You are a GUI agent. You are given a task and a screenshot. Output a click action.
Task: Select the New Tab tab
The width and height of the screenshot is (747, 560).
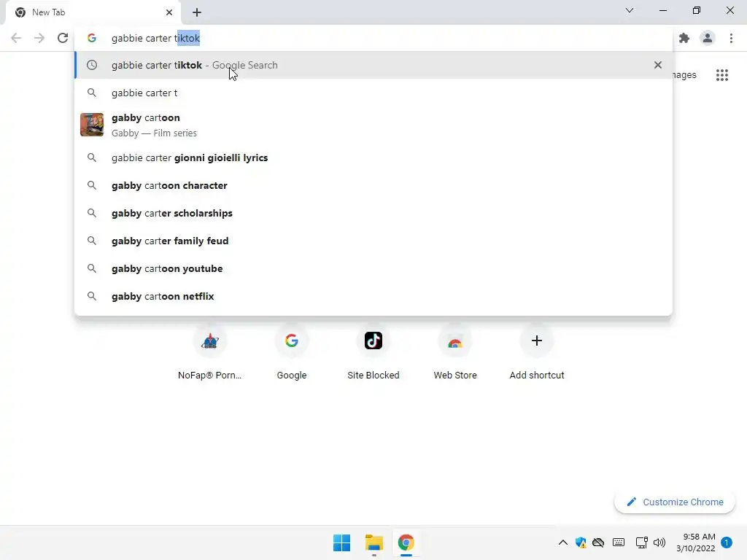click(x=93, y=12)
